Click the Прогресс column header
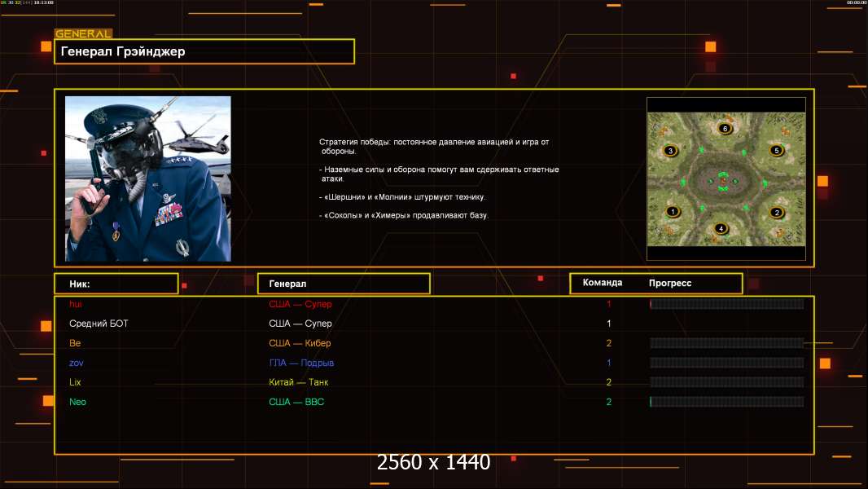Image resolution: width=868 pixels, height=489 pixels. tap(670, 283)
